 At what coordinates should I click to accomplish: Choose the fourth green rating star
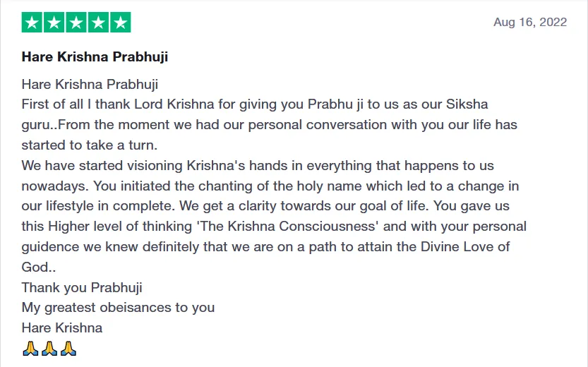click(x=98, y=23)
